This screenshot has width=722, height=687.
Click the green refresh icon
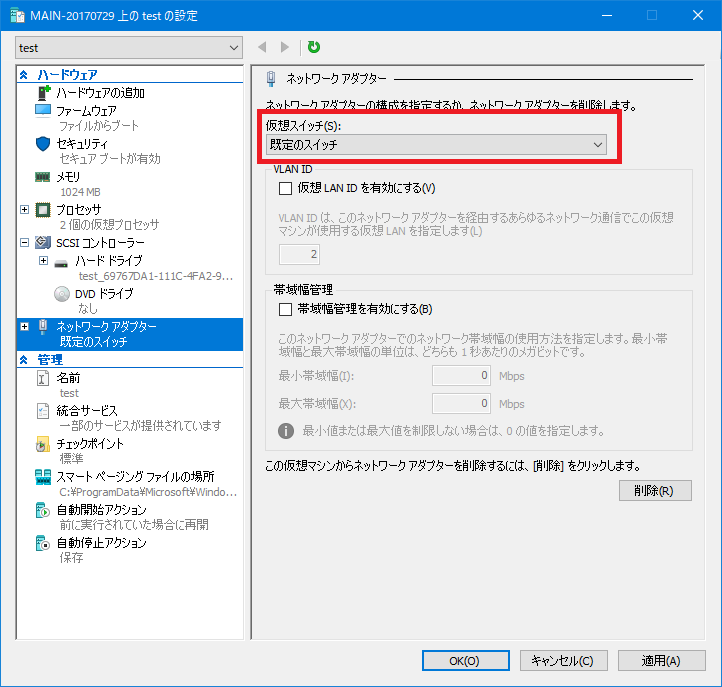click(x=314, y=47)
